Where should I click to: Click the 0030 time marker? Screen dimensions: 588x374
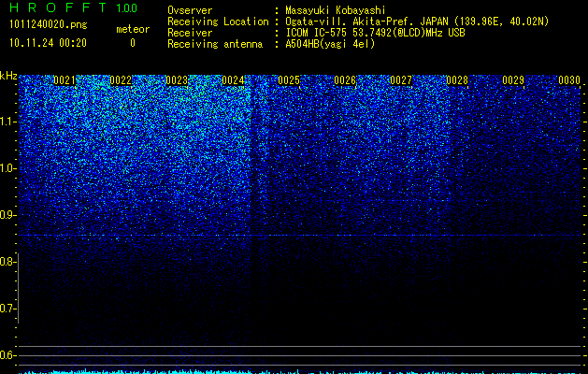tap(569, 80)
